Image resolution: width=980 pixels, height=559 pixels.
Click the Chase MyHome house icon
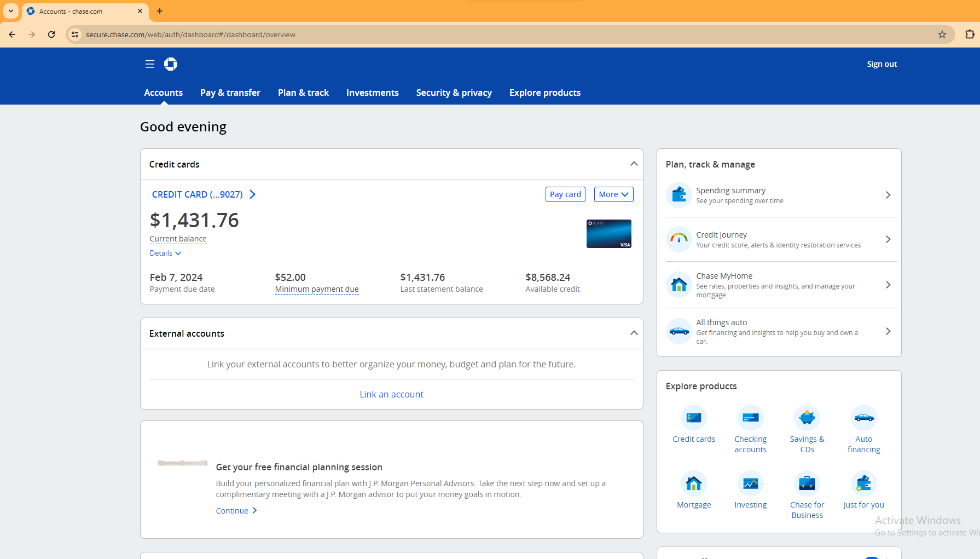(679, 285)
